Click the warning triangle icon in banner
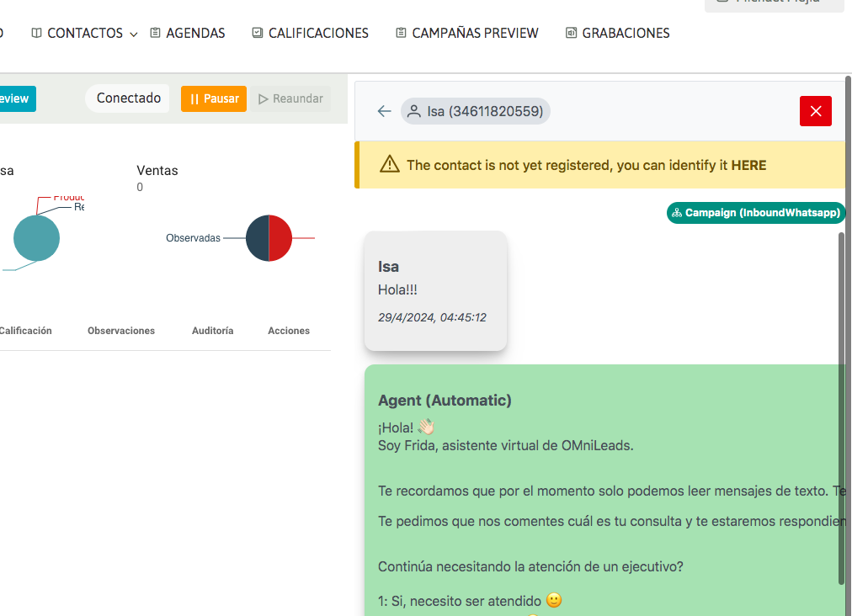 point(390,165)
